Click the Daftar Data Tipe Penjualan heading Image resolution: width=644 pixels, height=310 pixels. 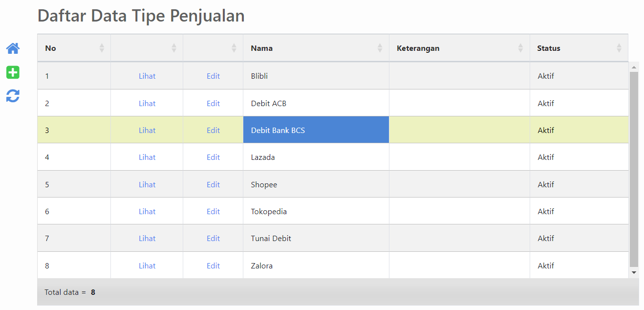141,16
